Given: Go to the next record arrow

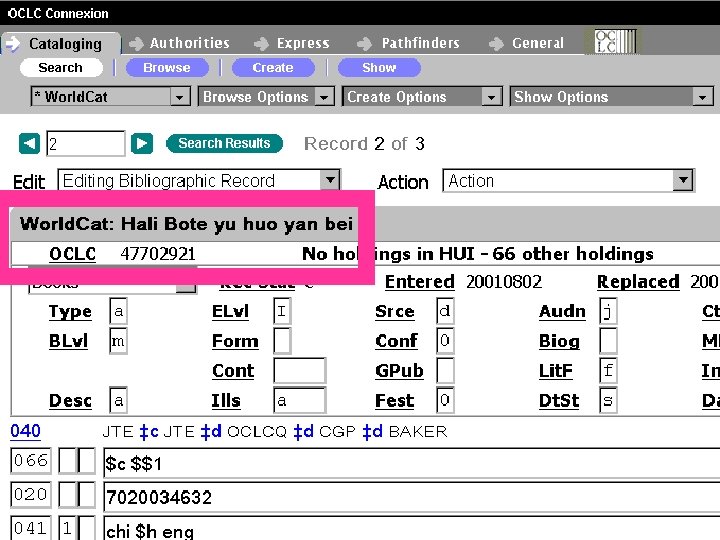Looking at the screenshot, I should [x=142, y=144].
